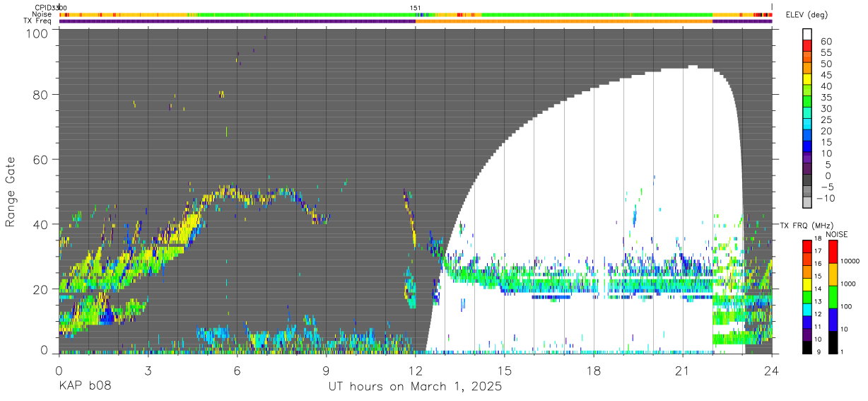Click the '9' label on the TX FRQ colorbar
868x401 pixels.
click(x=819, y=352)
